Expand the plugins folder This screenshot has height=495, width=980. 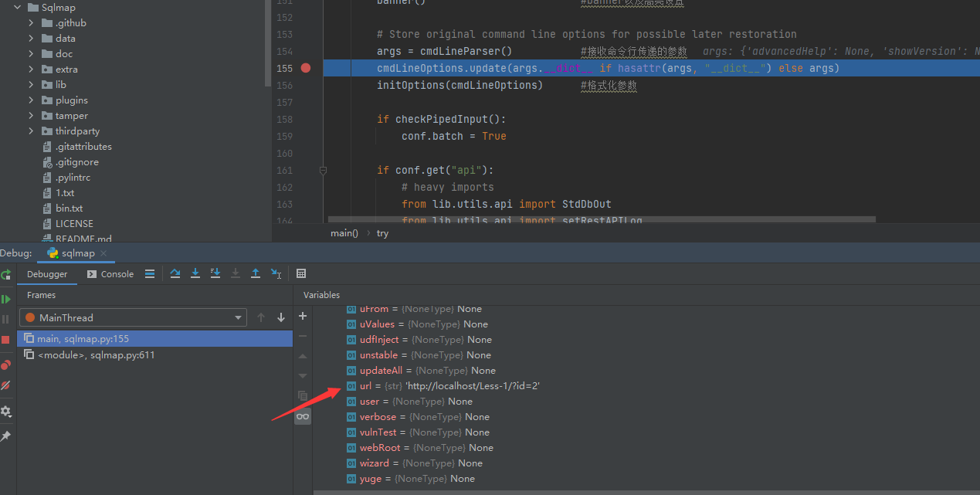(31, 100)
